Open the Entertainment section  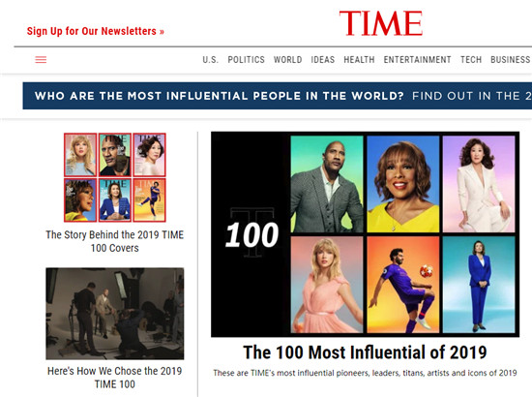click(x=417, y=60)
